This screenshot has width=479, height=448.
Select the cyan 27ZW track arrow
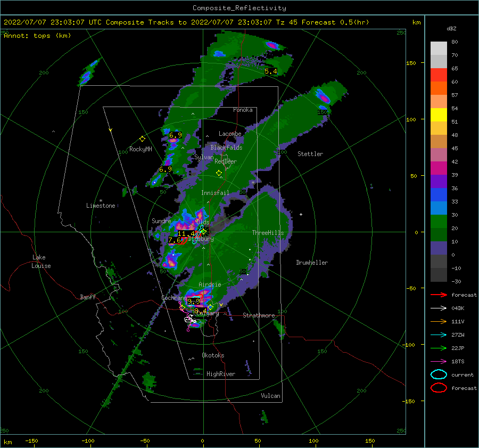click(x=439, y=335)
